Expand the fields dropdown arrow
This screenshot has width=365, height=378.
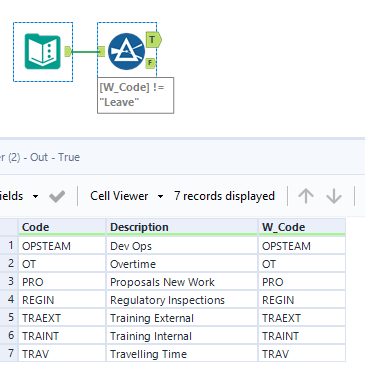click(x=35, y=196)
